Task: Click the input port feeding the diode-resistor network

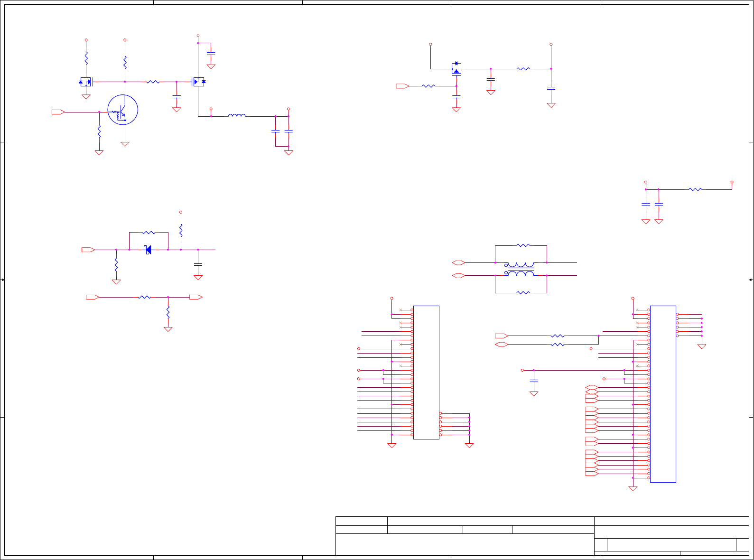Action: (88, 250)
